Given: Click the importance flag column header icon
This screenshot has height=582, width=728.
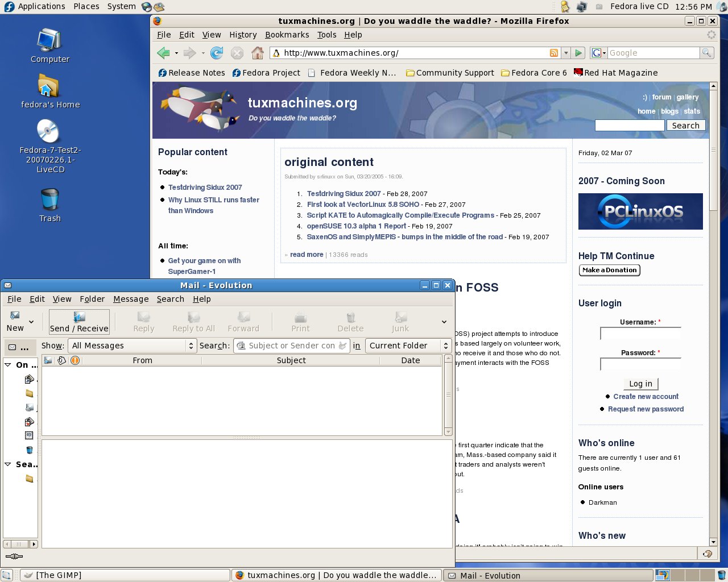Looking at the screenshot, I should coord(75,360).
